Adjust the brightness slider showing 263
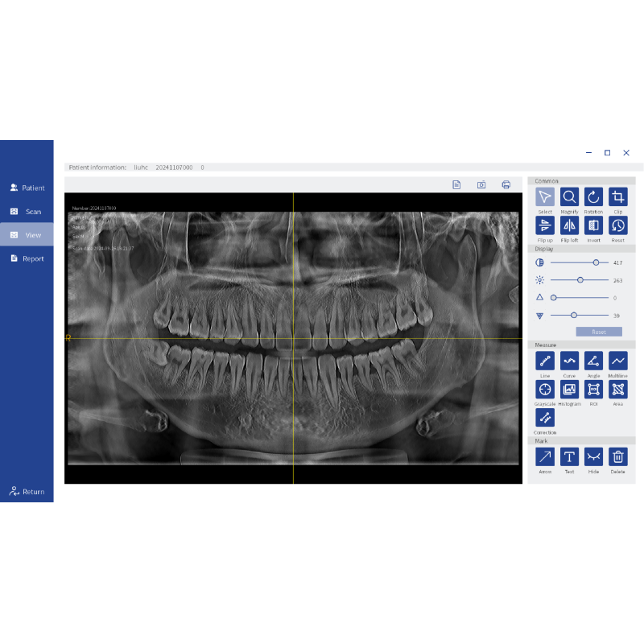 (579, 280)
